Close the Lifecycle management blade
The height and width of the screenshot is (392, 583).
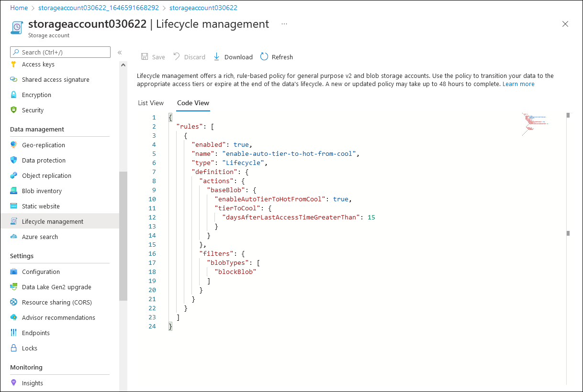pos(565,24)
